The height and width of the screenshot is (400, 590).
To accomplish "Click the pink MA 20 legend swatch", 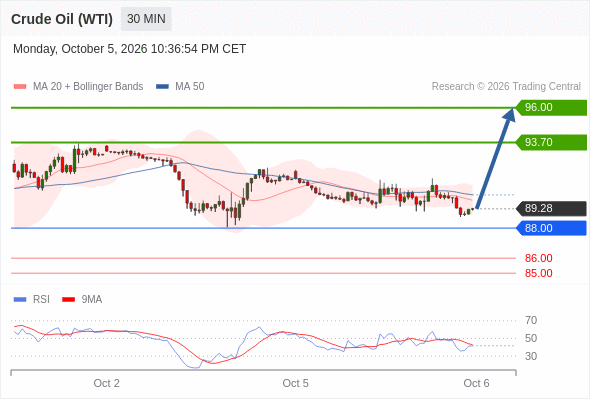I will point(20,87).
